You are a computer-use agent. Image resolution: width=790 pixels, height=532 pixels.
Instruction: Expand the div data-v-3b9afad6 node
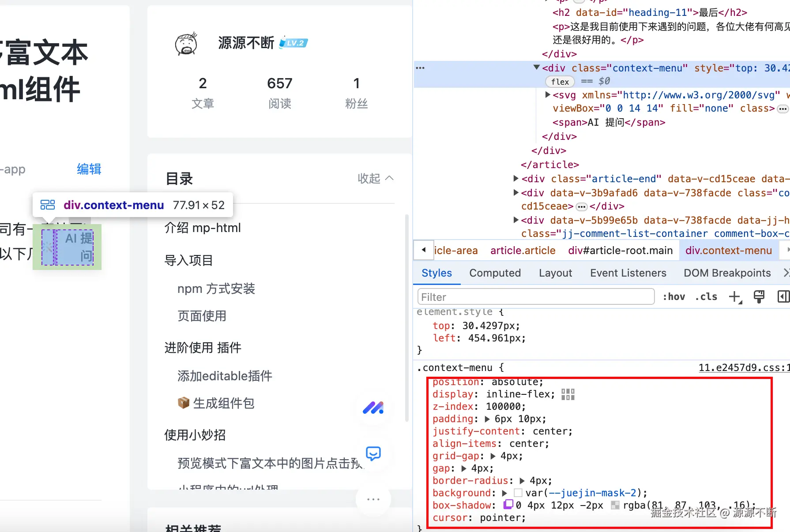coord(516,192)
